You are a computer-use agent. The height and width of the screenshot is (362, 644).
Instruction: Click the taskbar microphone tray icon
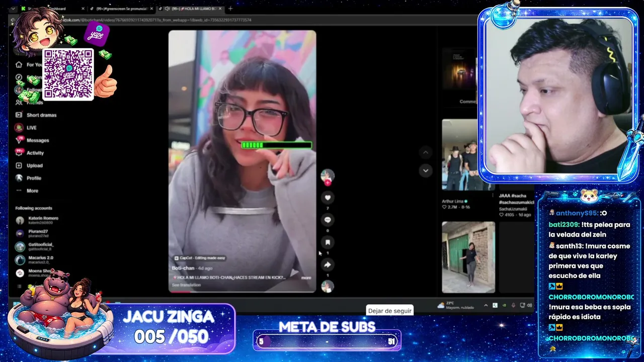tap(513, 305)
